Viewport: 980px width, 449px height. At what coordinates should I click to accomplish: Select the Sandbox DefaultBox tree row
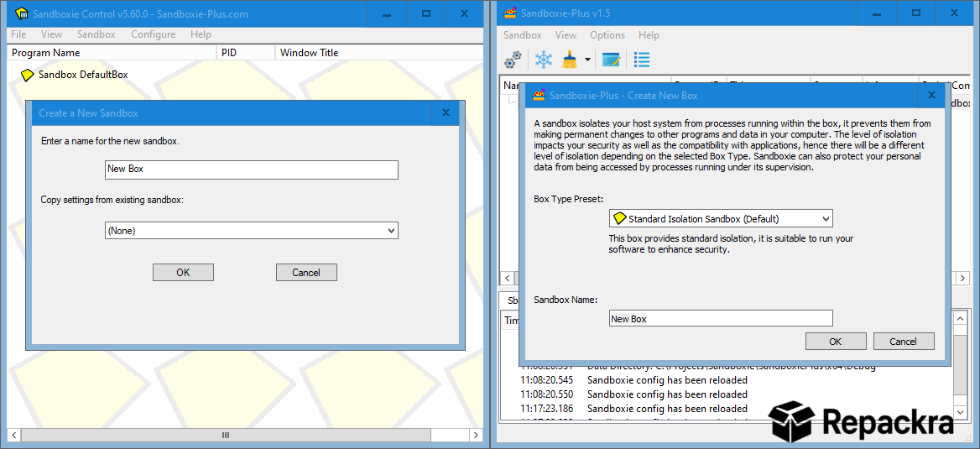tap(75, 75)
